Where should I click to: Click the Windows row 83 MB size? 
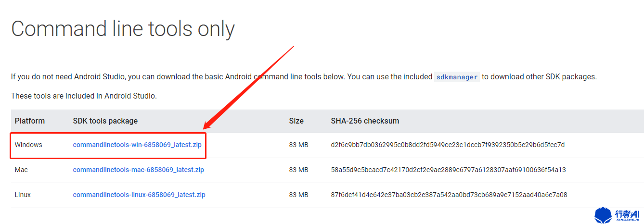tap(298, 145)
